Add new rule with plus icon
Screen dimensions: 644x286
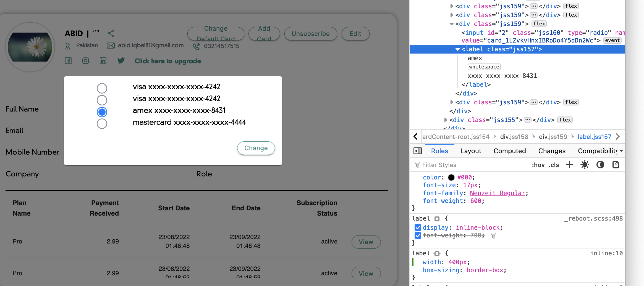(x=569, y=165)
